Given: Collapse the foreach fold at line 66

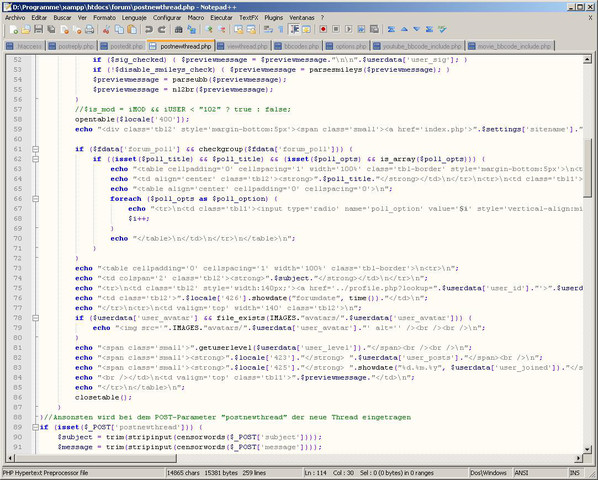Looking at the screenshot, I should (x=35, y=199).
